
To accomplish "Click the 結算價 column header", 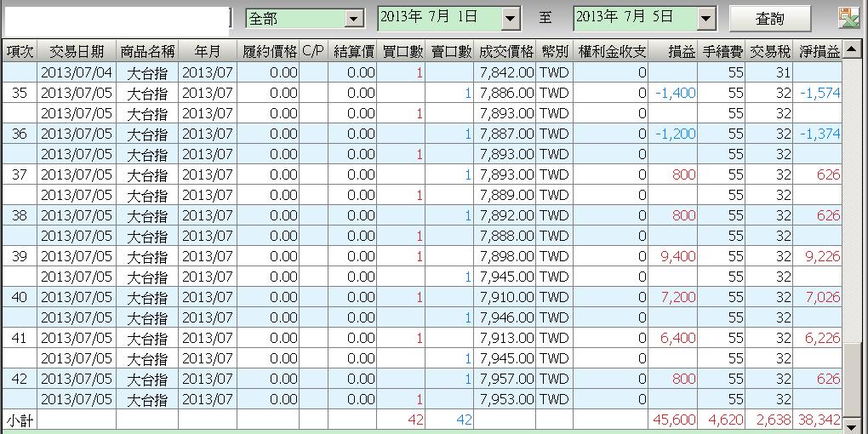I will click(352, 51).
